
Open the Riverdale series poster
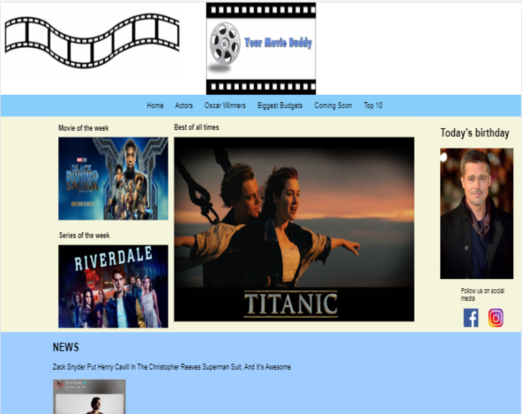point(113,286)
